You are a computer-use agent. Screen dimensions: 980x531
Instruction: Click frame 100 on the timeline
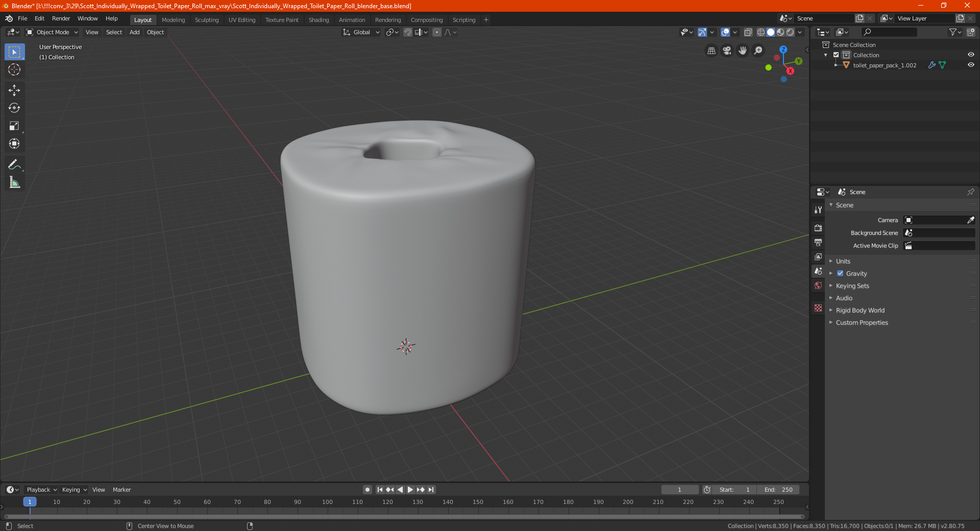[327, 502]
